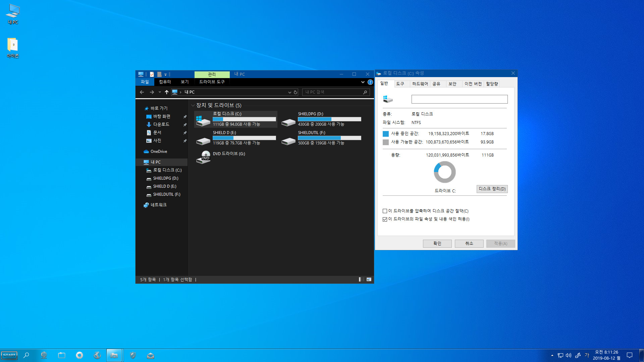Open the 파일 ribbon tab
This screenshot has width=644, height=362.
[145, 82]
